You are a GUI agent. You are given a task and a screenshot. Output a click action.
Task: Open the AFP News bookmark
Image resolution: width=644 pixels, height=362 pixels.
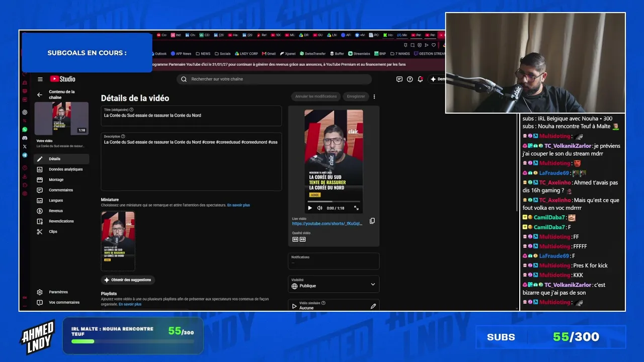click(x=181, y=54)
